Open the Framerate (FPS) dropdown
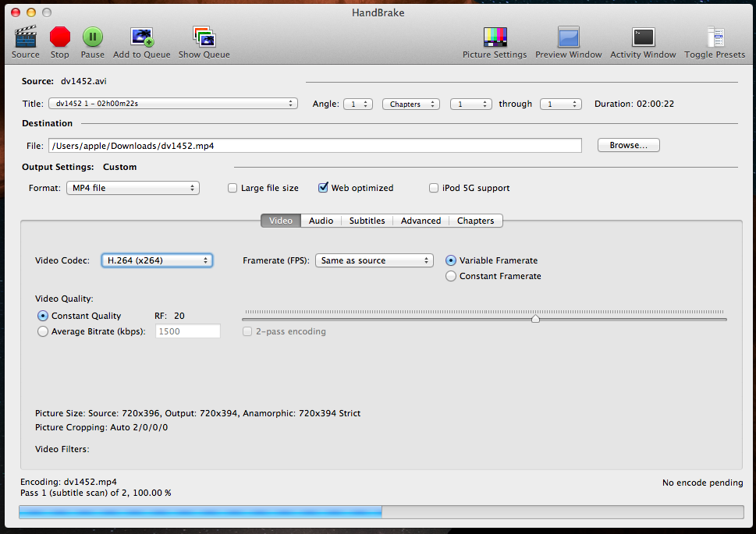Image resolution: width=756 pixels, height=534 pixels. pos(374,260)
